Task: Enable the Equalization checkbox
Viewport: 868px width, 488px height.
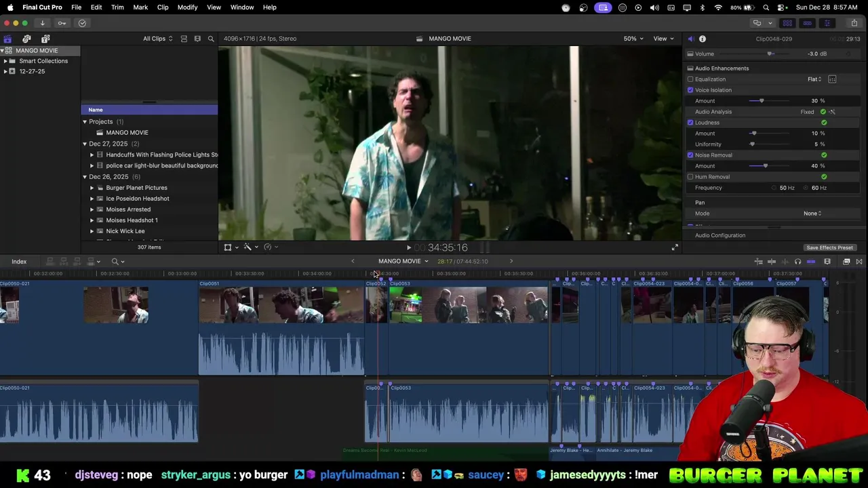Action: [690, 79]
